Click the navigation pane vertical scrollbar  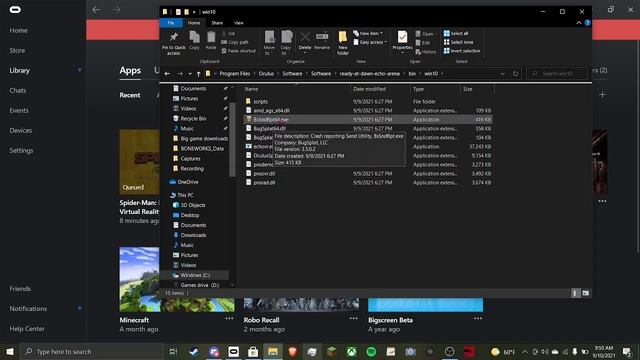pos(232,139)
